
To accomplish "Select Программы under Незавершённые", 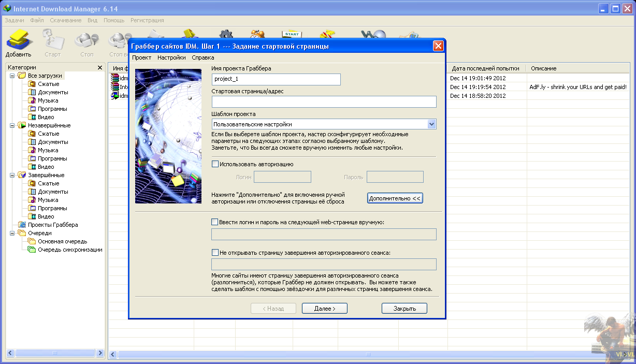I will pyautogui.click(x=52, y=158).
